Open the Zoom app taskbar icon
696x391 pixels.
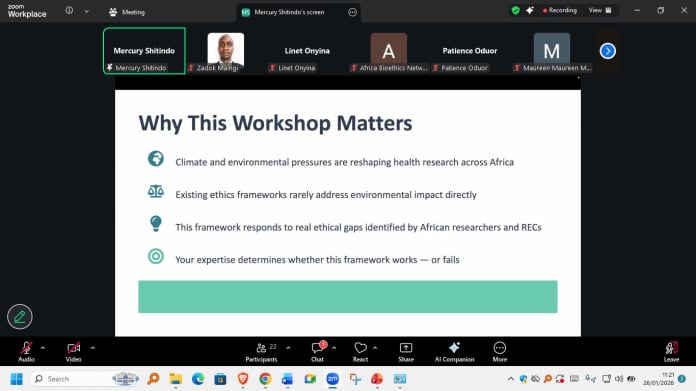pos(332,379)
